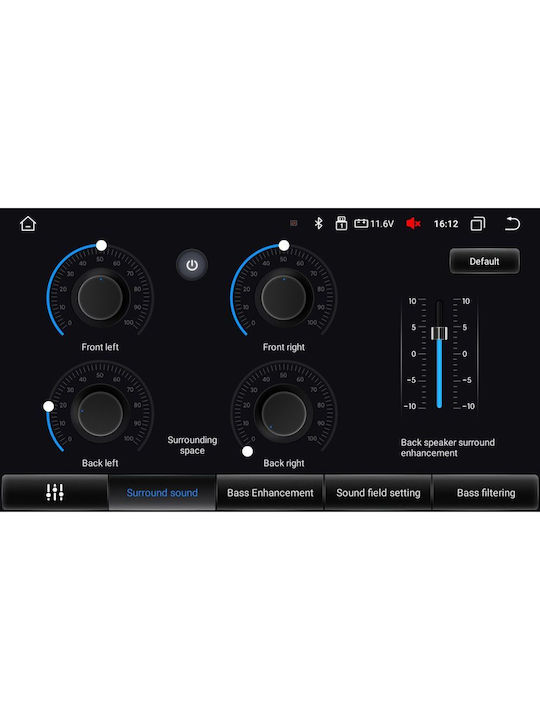540x720 pixels.
Task: Unmute using the red speaker icon
Action: point(413,223)
